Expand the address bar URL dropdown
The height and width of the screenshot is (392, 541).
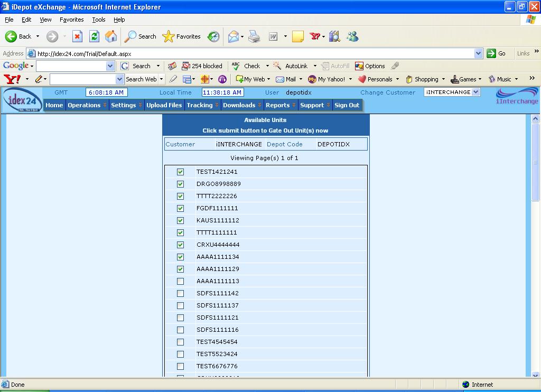(478, 53)
